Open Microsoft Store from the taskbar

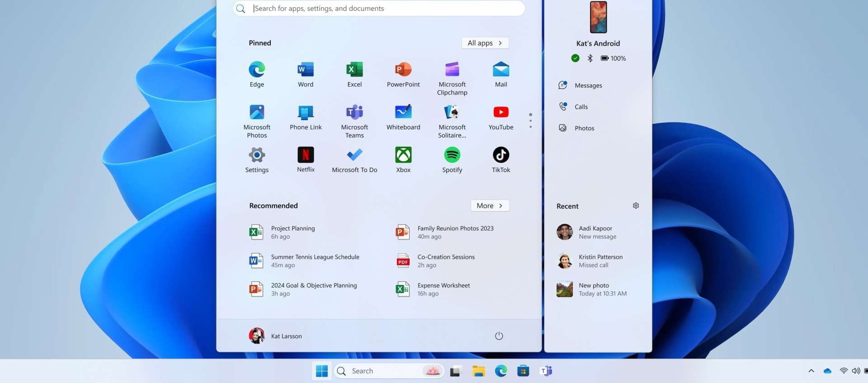pyautogui.click(x=523, y=371)
